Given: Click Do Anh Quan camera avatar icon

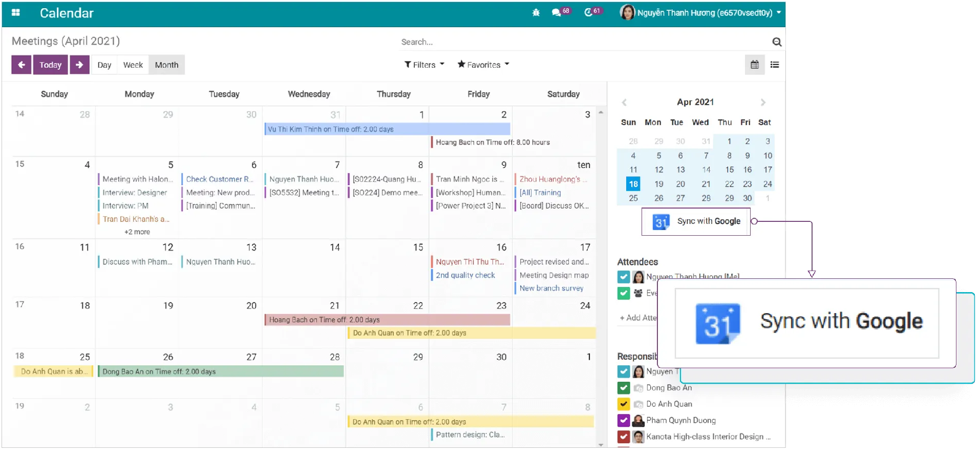Looking at the screenshot, I should (x=638, y=405).
